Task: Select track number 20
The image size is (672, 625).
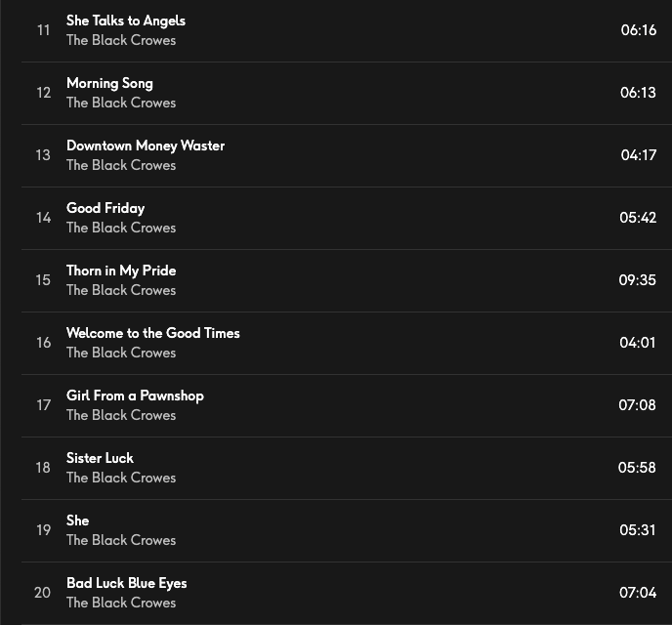Action: point(42,593)
